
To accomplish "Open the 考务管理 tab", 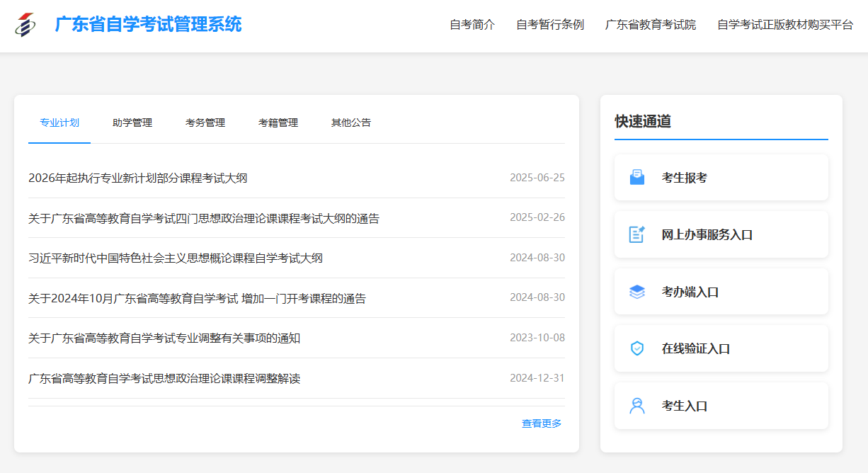I will (x=205, y=122).
